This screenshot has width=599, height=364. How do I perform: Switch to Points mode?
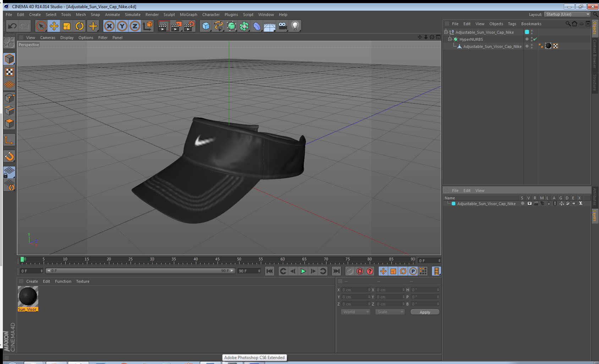click(10, 98)
